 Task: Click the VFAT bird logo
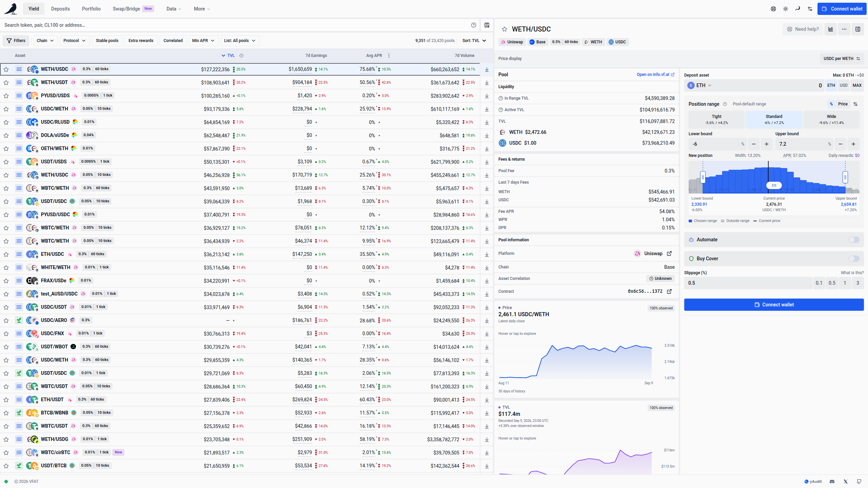pos(11,9)
